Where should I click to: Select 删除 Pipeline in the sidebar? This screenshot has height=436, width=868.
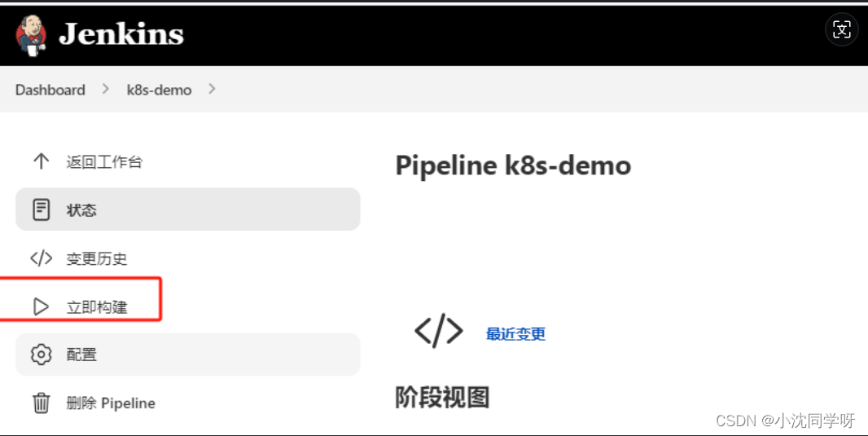[187, 403]
